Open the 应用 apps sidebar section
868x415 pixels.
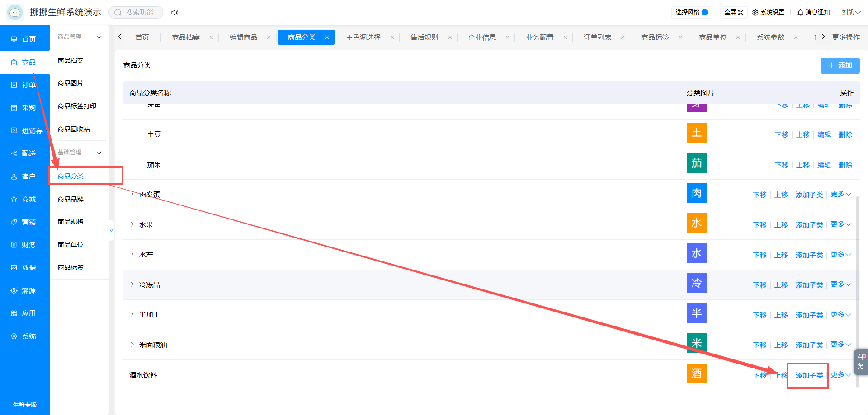pyautogui.click(x=24, y=313)
